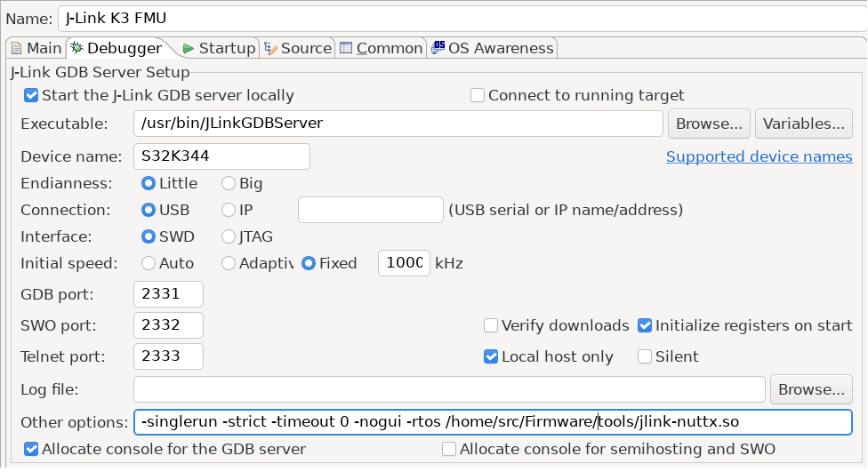The width and height of the screenshot is (868, 472).
Task: Open the Supported device names link
Action: (x=759, y=156)
